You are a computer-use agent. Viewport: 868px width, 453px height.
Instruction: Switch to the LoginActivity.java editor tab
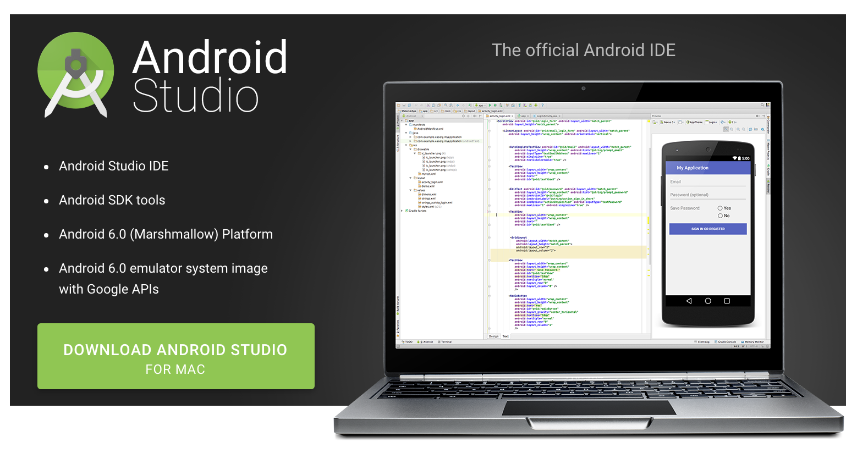coord(547,116)
